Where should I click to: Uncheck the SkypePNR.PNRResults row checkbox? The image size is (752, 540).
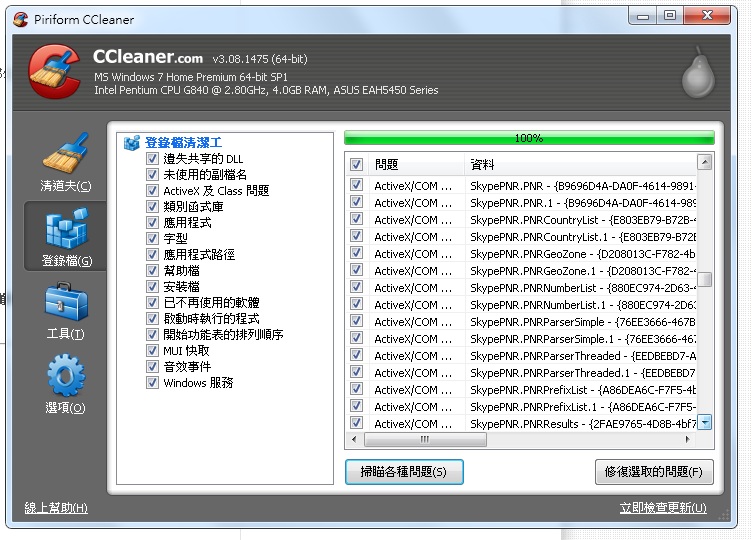coord(356,423)
